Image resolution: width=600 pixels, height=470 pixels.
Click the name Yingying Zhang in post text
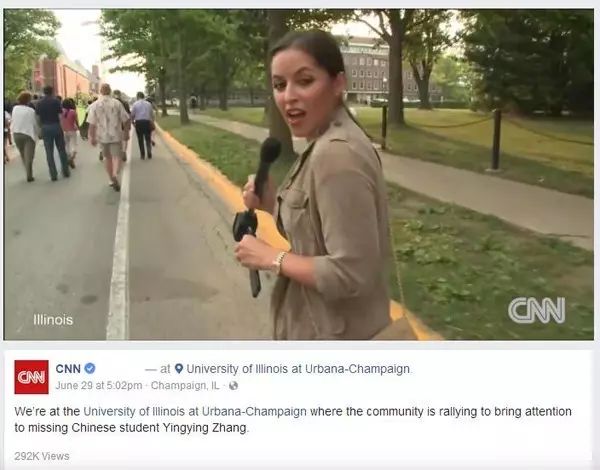pos(205,428)
